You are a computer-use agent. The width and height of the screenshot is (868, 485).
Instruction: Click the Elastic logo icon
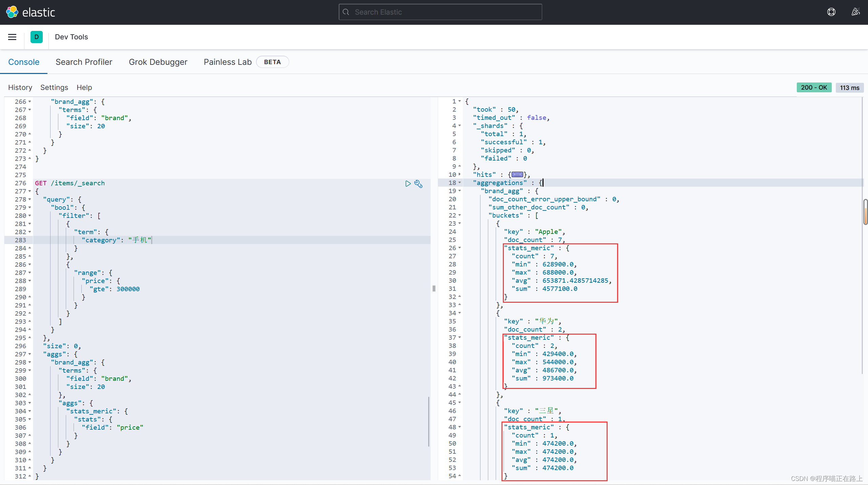tap(12, 12)
